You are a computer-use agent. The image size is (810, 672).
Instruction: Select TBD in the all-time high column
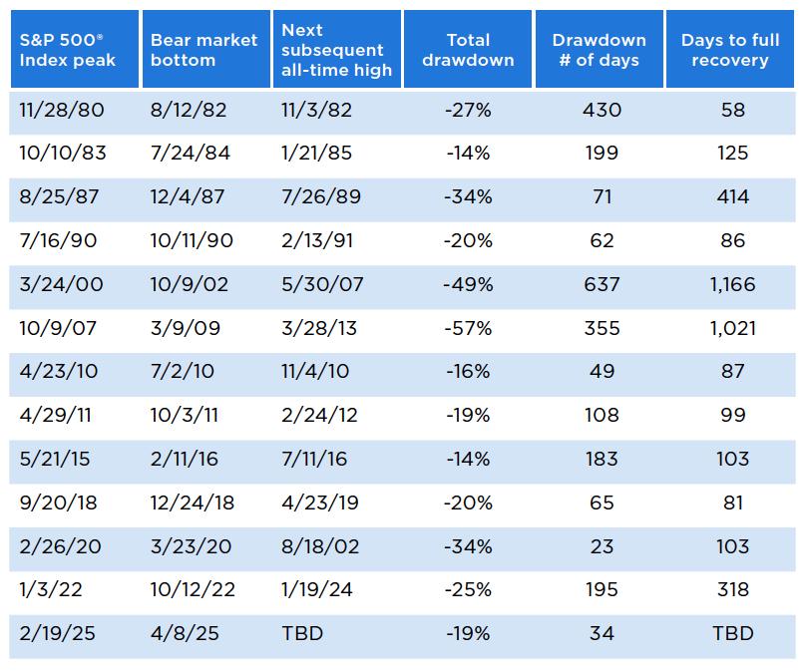pyautogui.click(x=302, y=633)
